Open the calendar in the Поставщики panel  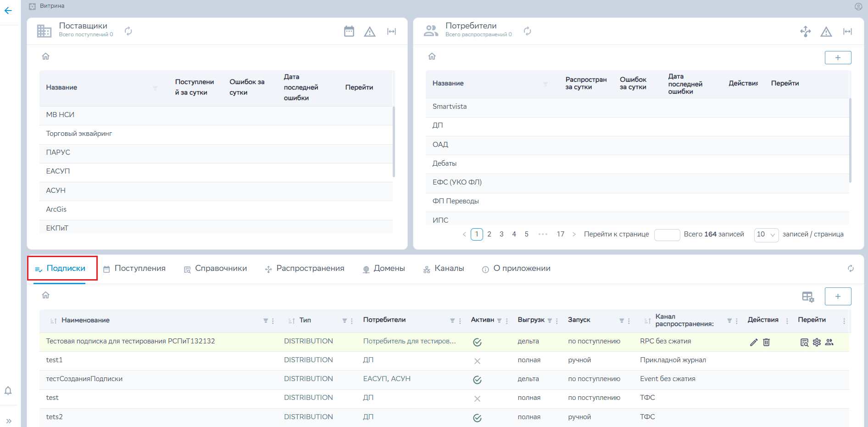point(349,31)
